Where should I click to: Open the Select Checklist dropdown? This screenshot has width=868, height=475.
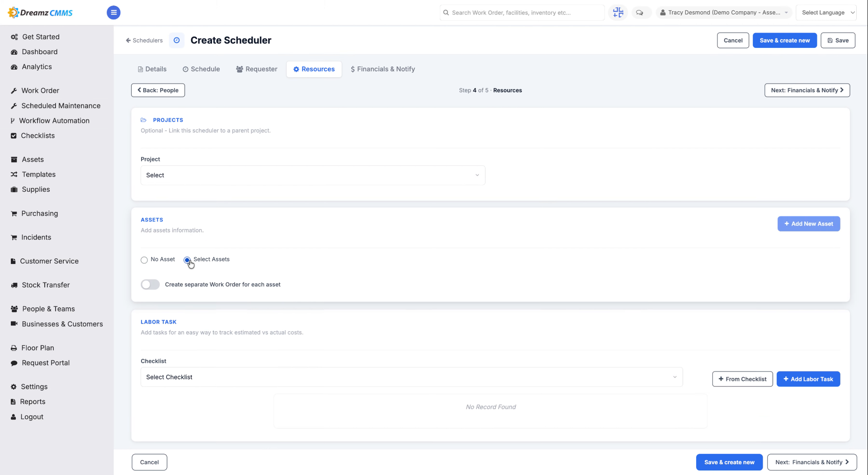(x=411, y=377)
